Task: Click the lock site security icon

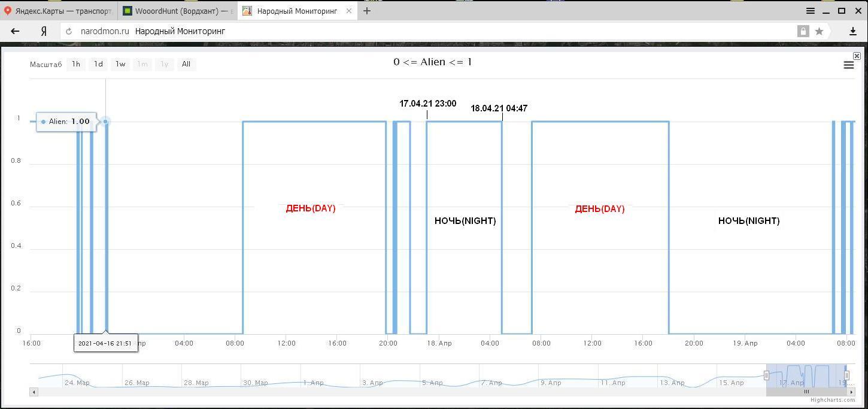Action: (x=803, y=31)
